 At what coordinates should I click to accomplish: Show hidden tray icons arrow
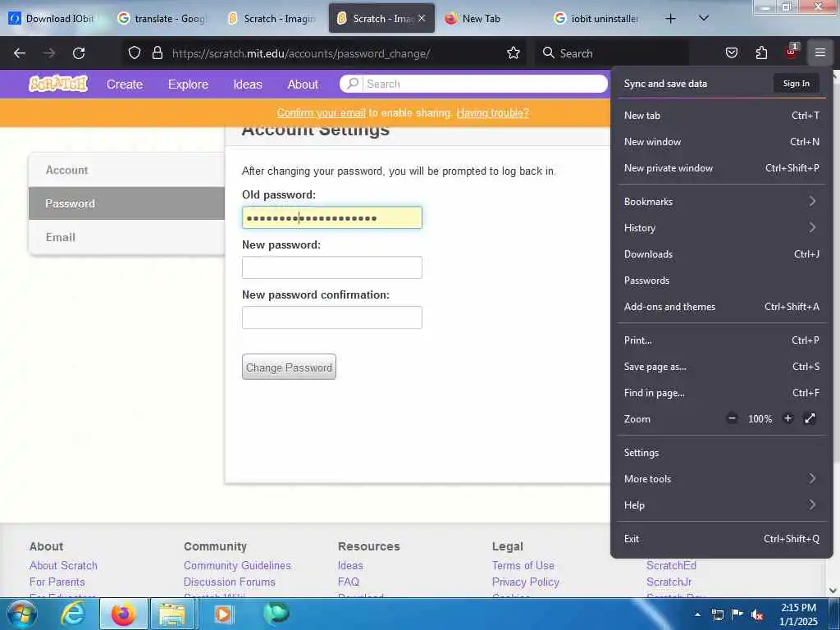pos(697,615)
